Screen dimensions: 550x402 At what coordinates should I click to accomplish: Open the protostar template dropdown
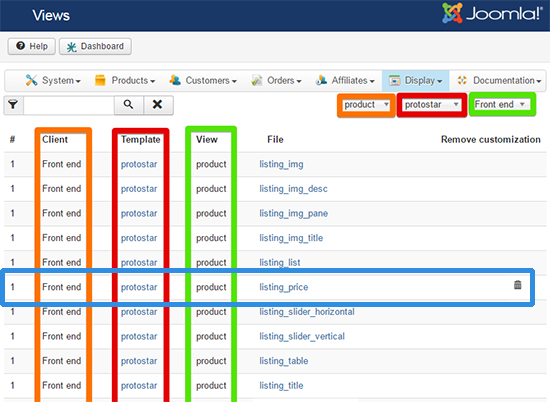[431, 105]
